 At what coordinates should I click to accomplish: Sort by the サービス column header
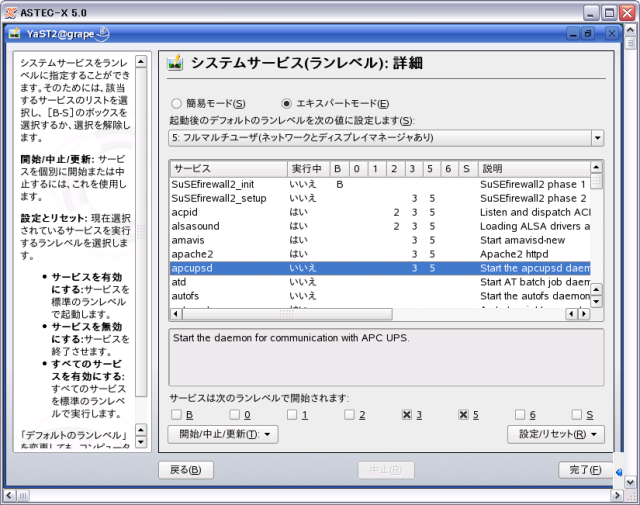coord(227,168)
